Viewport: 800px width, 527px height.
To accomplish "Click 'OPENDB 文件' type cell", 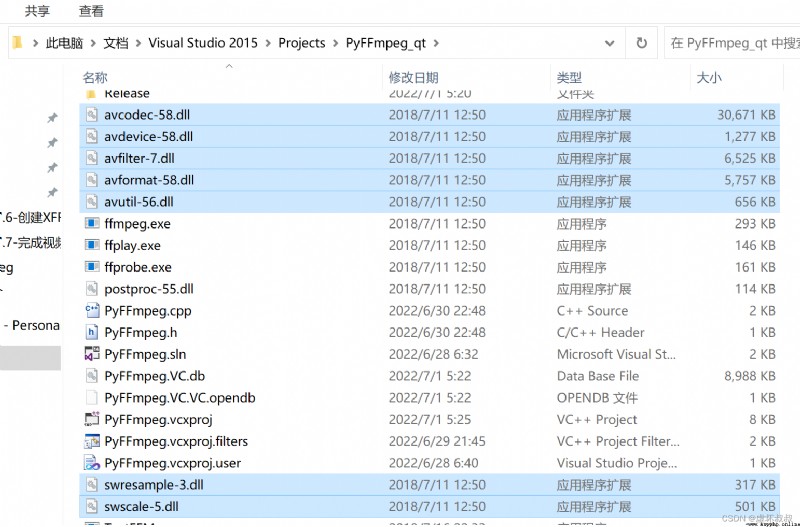I will pyautogui.click(x=597, y=398).
